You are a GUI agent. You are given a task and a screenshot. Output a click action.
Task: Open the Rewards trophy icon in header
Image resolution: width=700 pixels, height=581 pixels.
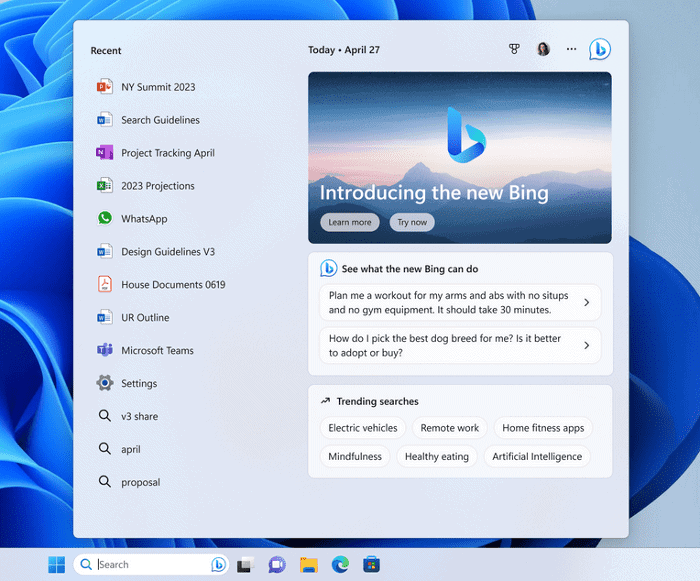514,49
